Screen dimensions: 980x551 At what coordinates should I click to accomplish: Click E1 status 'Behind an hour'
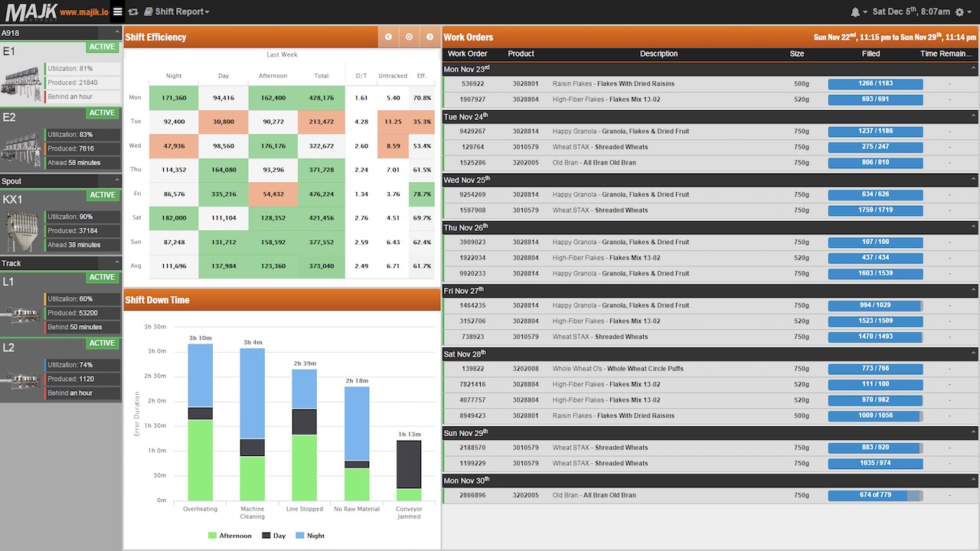(x=83, y=96)
